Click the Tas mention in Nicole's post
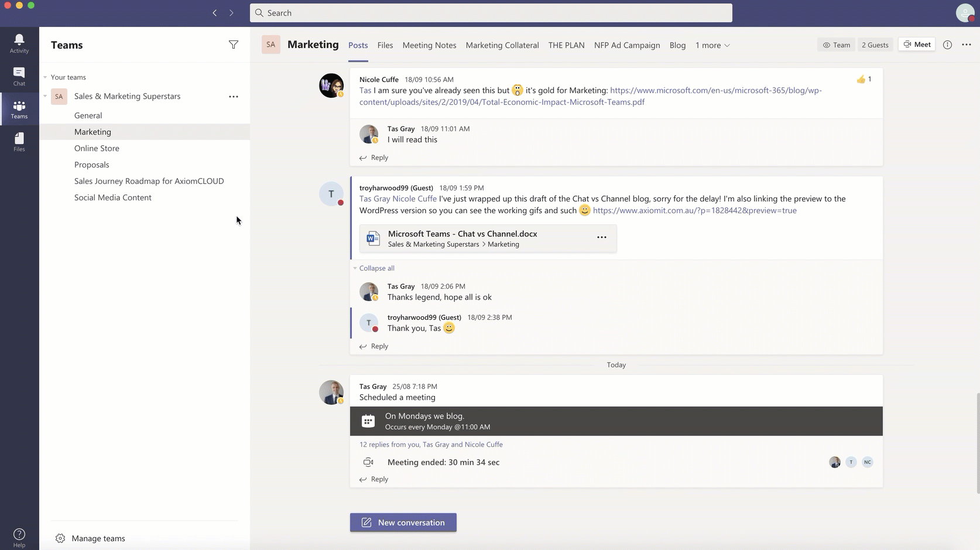 tap(365, 90)
